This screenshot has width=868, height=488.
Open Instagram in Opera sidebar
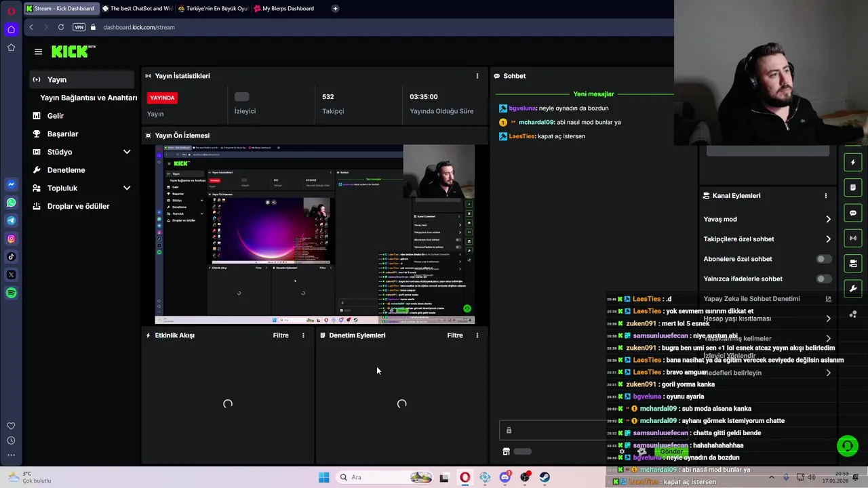coord(11,239)
